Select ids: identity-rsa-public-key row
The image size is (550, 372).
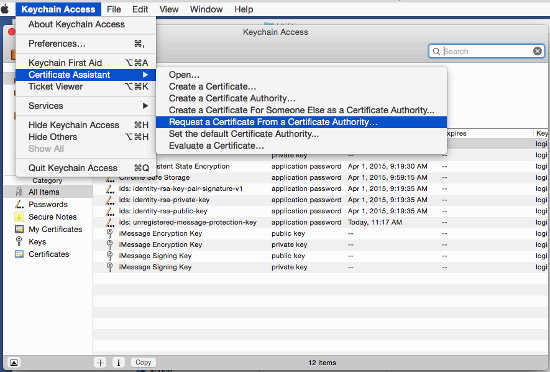[321, 211]
